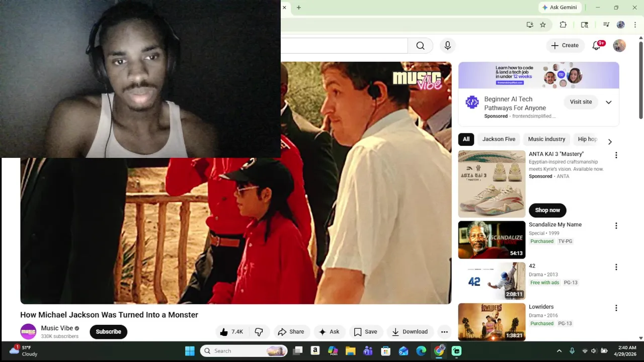The height and width of the screenshot is (362, 644).
Task: Open the Music Vibe channel name link
Action: click(x=57, y=328)
